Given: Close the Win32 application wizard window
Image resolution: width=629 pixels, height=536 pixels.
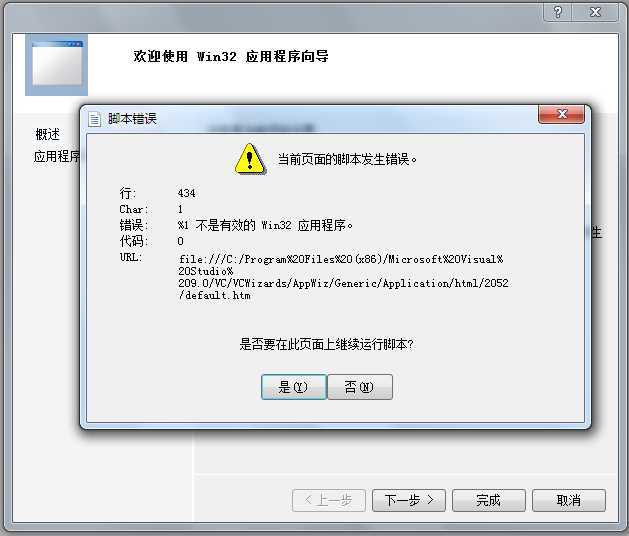Looking at the screenshot, I should (595, 12).
